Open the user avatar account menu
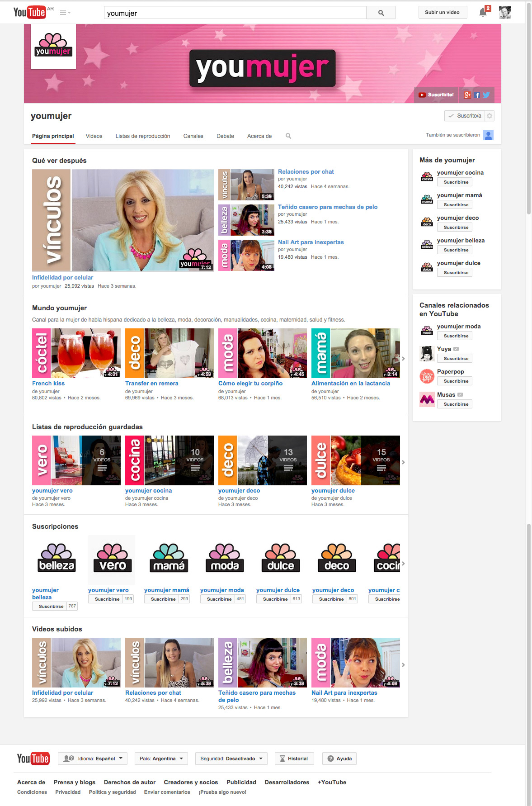This screenshot has height=806, width=532. pyautogui.click(x=505, y=12)
